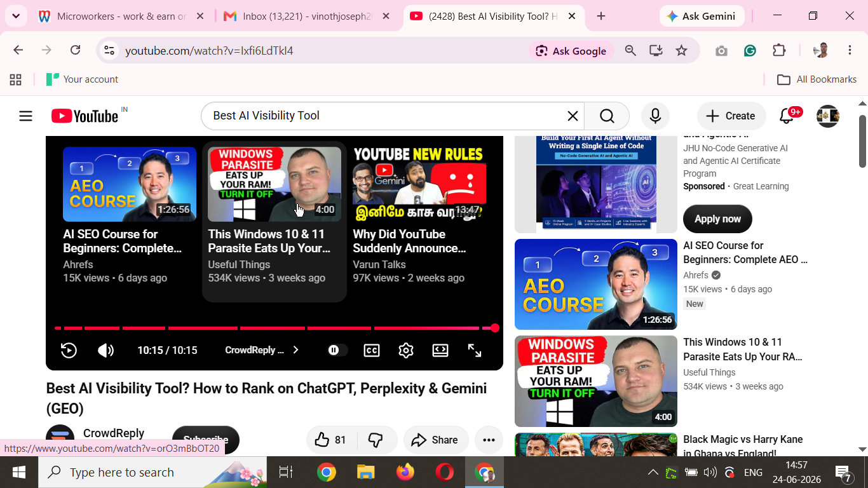Open zoom magnifier icon in address bar
Viewport: 868px width, 488px height.
point(630,50)
